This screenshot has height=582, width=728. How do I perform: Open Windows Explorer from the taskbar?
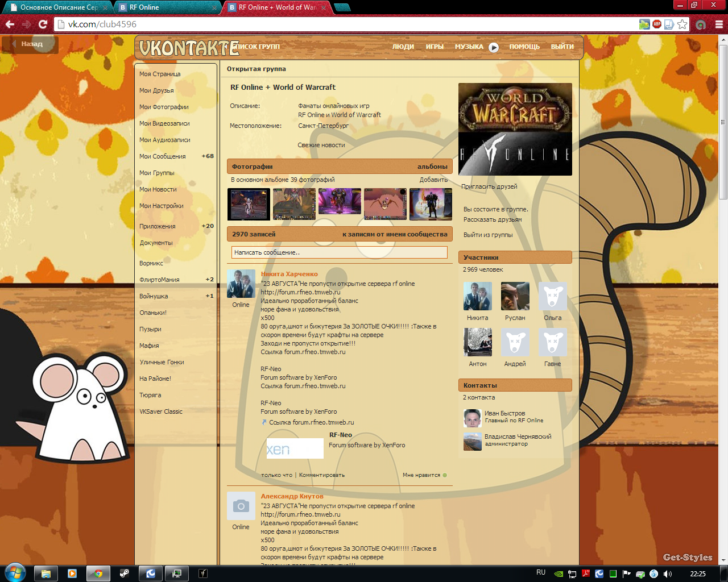(x=46, y=573)
